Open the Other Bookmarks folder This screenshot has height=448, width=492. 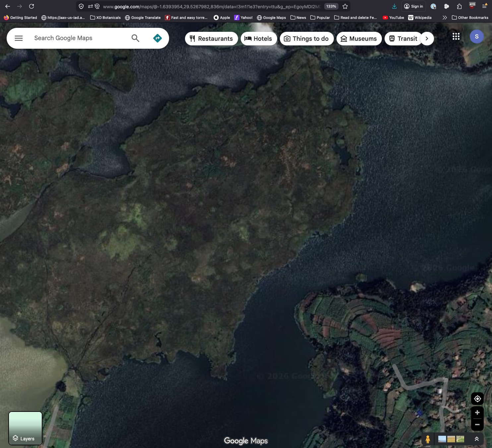point(470,18)
